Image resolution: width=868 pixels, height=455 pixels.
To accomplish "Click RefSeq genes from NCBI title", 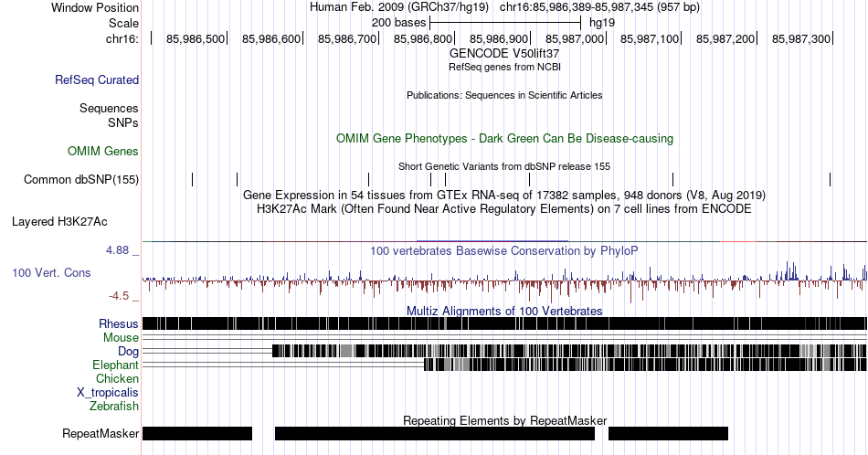I will (504, 67).
